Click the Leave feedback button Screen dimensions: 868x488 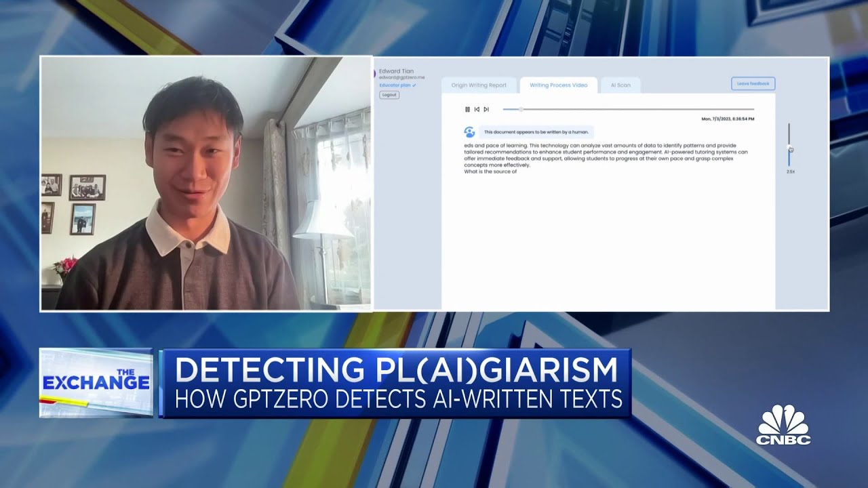click(x=753, y=83)
